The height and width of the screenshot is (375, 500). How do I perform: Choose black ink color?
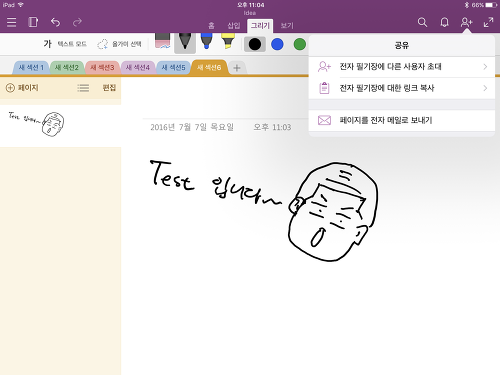(255, 44)
